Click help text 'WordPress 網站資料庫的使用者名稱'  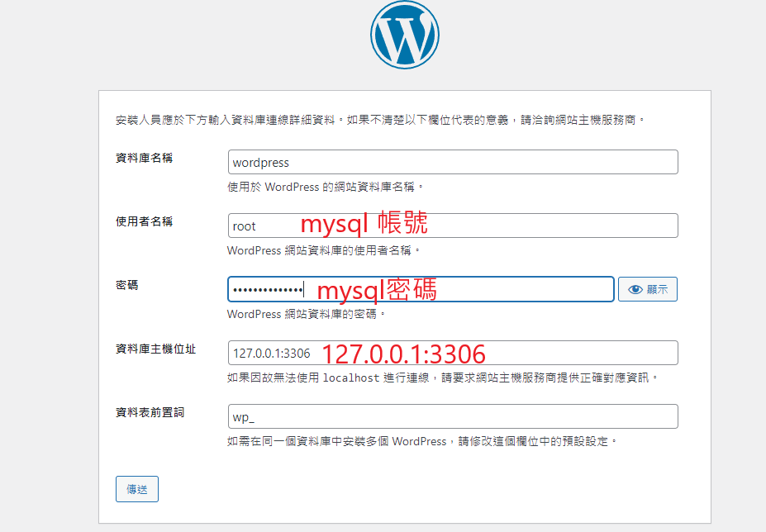(x=323, y=250)
